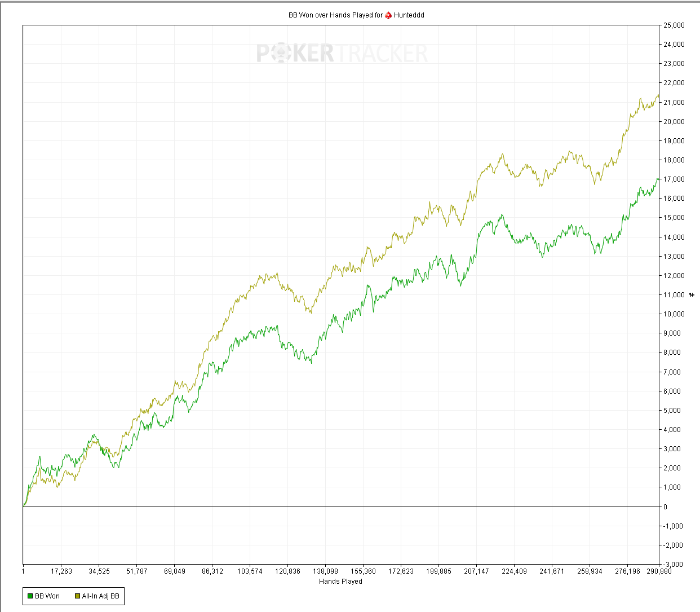This screenshot has height=612, width=700.
Task: Click the green BB Won legend swatch
Action: point(30,596)
